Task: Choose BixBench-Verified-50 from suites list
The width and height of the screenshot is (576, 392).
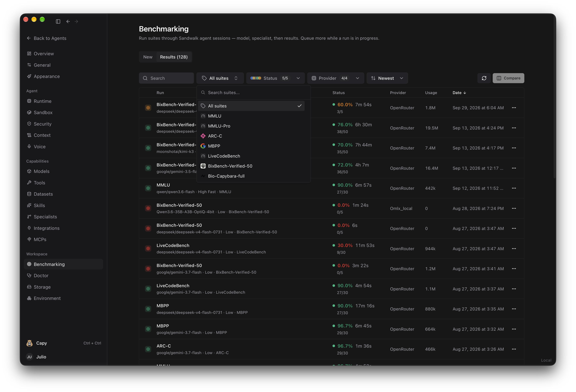Action: click(251, 166)
